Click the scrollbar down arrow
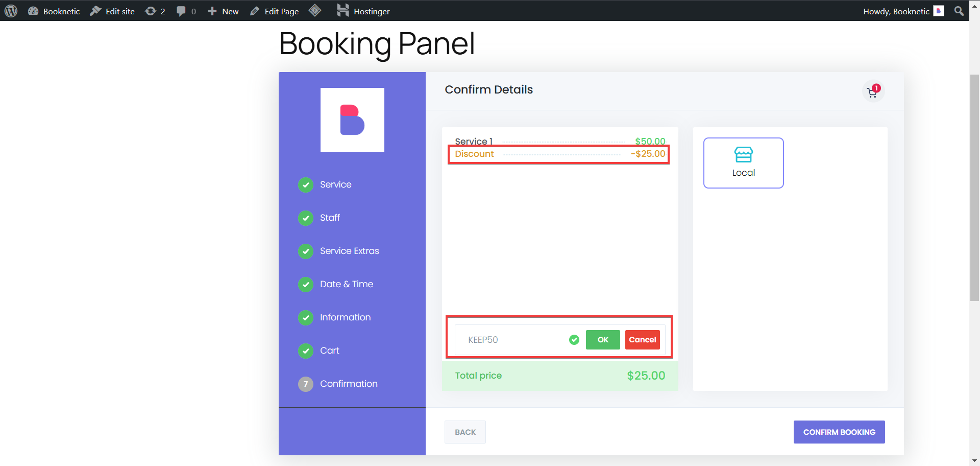 pos(974,461)
